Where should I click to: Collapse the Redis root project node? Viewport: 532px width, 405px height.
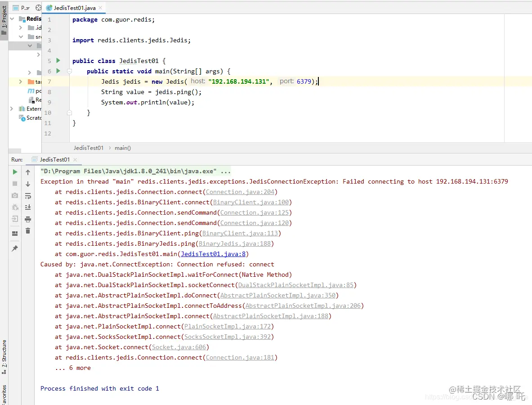12,18
